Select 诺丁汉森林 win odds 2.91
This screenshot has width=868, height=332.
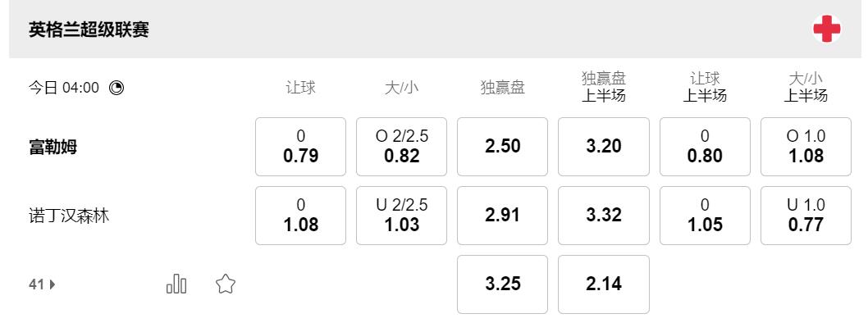(502, 216)
